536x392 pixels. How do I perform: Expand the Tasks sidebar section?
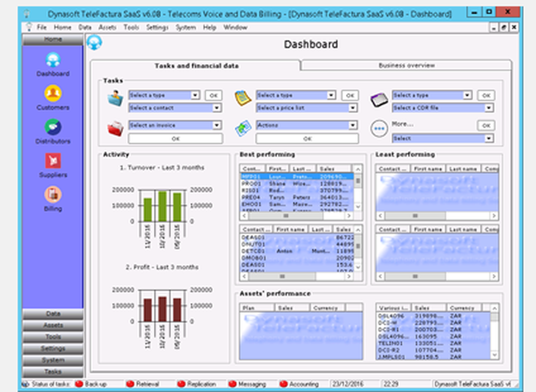pyautogui.click(x=53, y=372)
